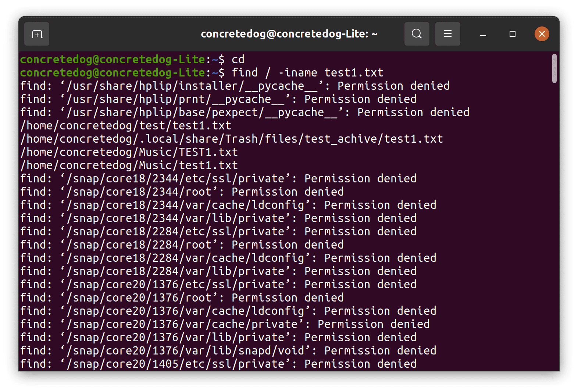Screen dimensions: 578x392
Task: Click the hplip/base/pexpect/__pycache__ error line
Action: pos(245,112)
